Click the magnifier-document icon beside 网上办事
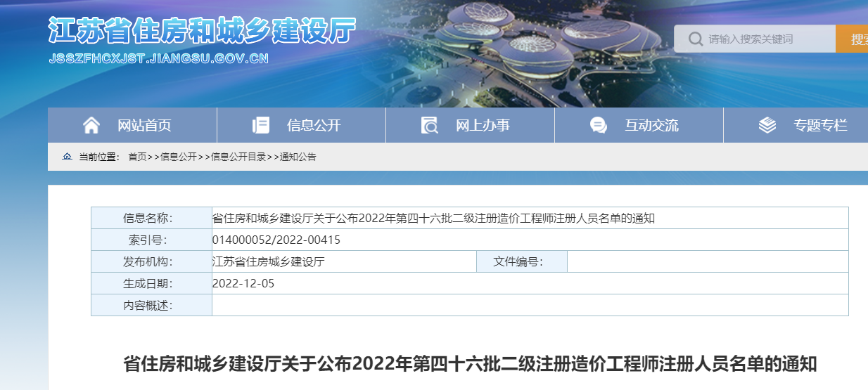The width and height of the screenshot is (868, 390). [429, 126]
